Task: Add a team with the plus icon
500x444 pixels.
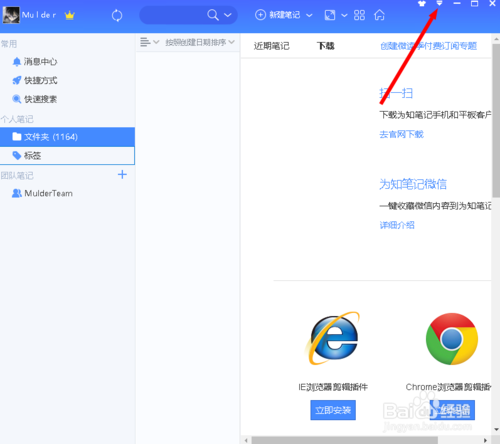Action: (122, 175)
